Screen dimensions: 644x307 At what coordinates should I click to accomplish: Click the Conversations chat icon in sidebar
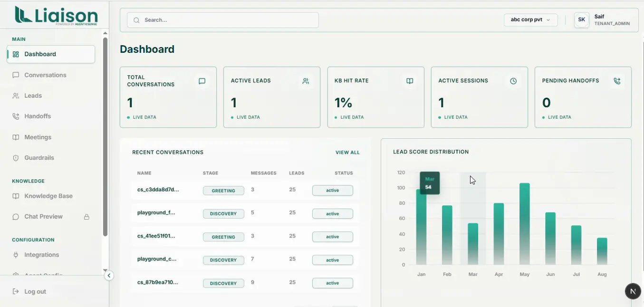[x=16, y=75]
